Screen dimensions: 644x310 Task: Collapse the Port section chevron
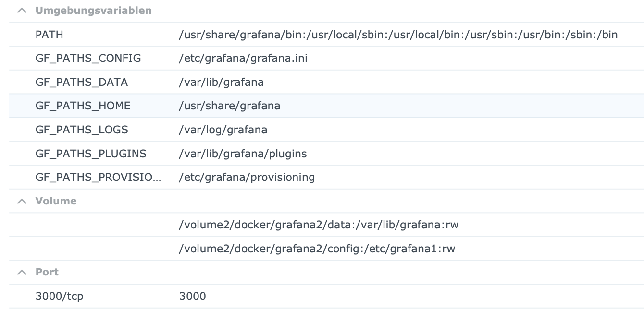(x=22, y=272)
